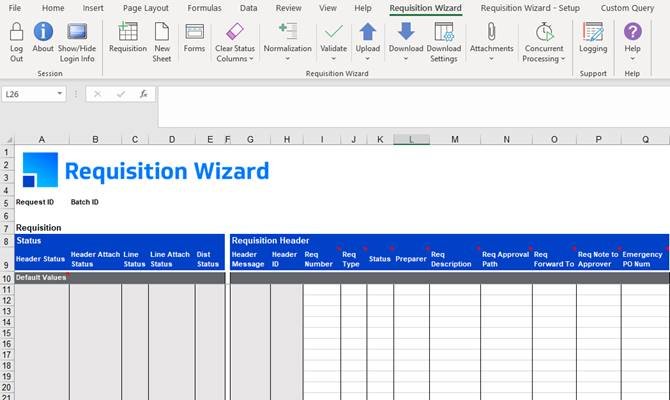Image resolution: width=670 pixels, height=400 pixels.
Task: Expand the Clear Status Columns dropdown arrow
Action: click(251, 59)
